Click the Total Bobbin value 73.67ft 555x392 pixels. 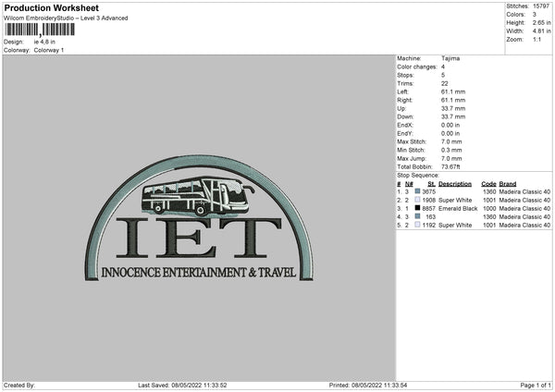450,166
